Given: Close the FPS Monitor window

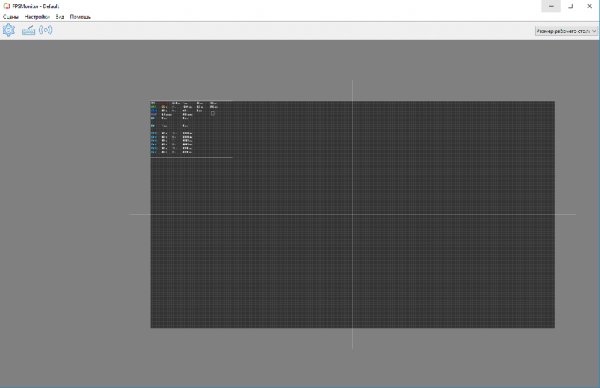Looking at the screenshot, I should (x=590, y=6).
